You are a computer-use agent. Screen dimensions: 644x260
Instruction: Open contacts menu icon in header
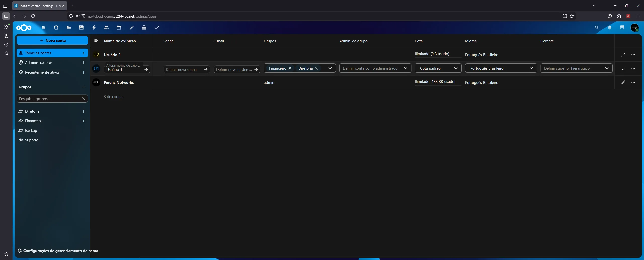622,28
